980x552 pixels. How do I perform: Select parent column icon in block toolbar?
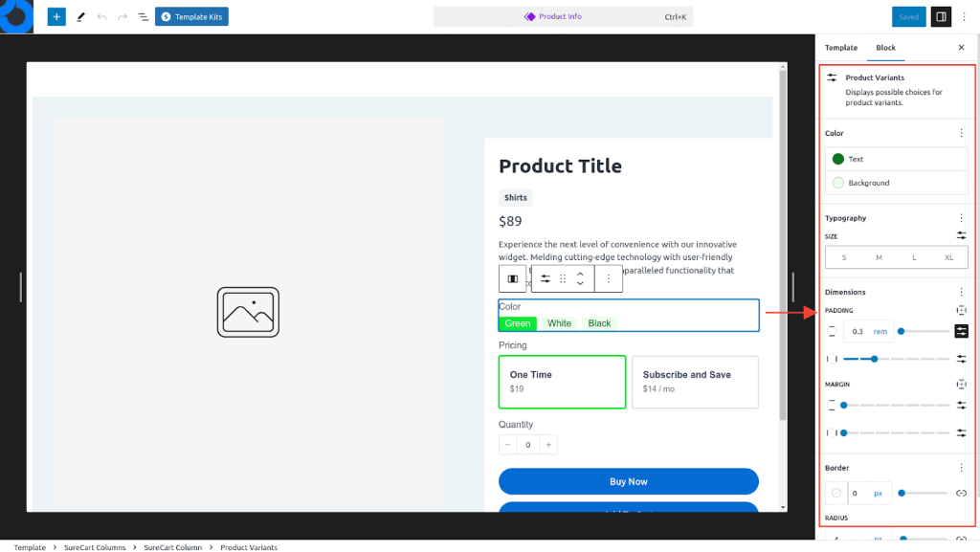(513, 278)
